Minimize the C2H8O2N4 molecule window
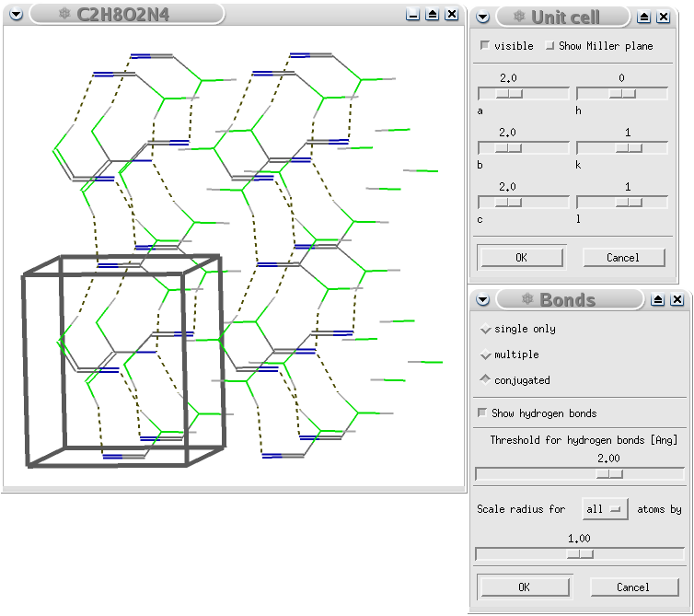The image size is (694, 616). point(413,15)
